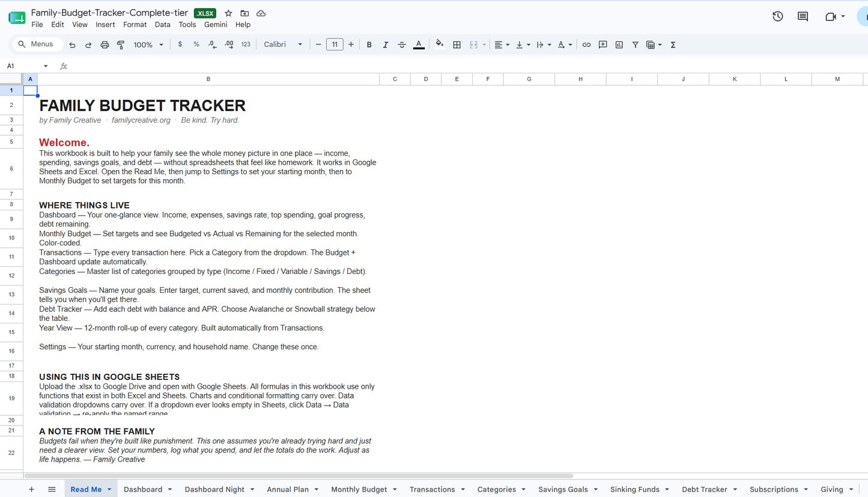The image size is (868, 497).
Task: Insert a chart from the toolbar
Action: pyautogui.click(x=619, y=44)
